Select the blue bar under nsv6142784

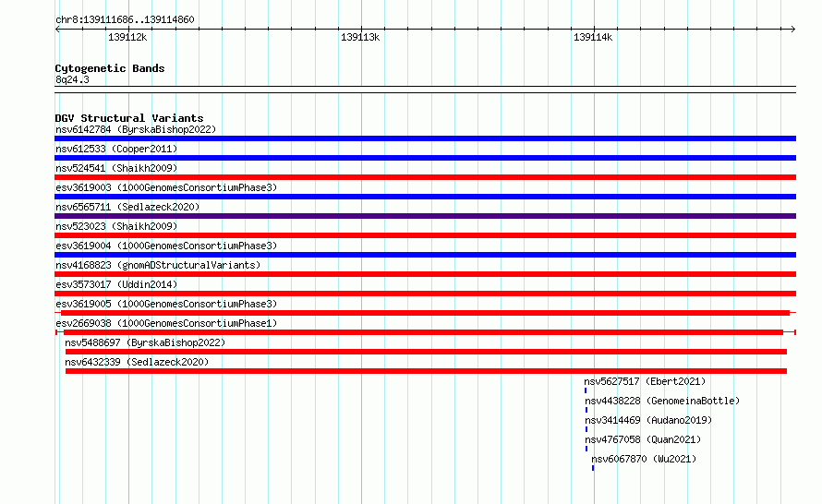(425, 138)
